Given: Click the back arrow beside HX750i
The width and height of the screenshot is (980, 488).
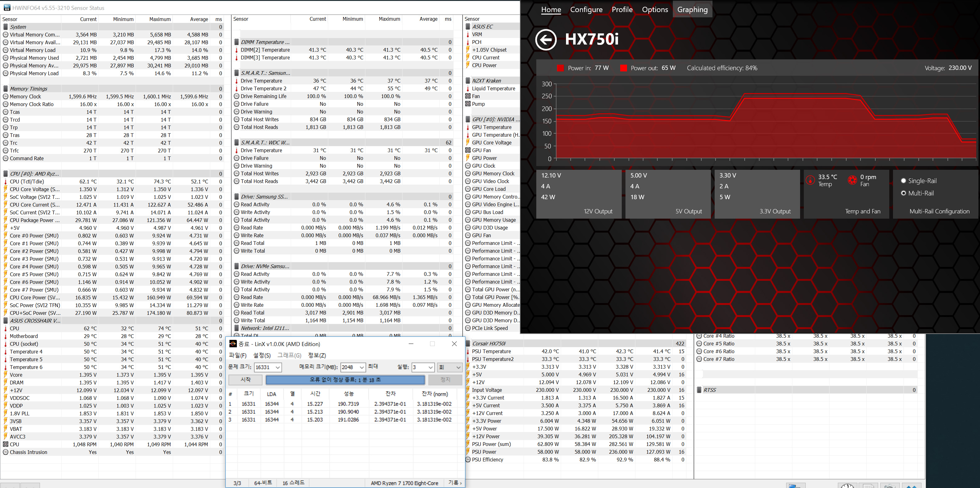Looking at the screenshot, I should point(546,40).
